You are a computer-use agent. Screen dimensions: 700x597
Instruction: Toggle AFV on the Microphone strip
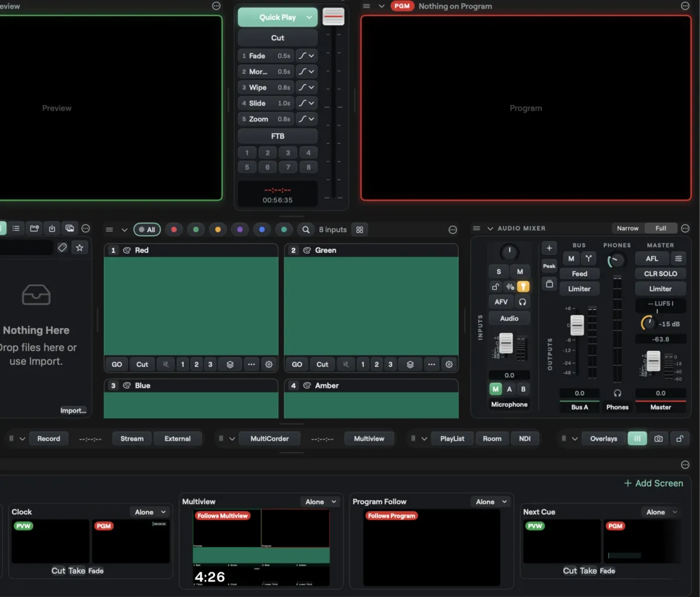pyautogui.click(x=501, y=302)
